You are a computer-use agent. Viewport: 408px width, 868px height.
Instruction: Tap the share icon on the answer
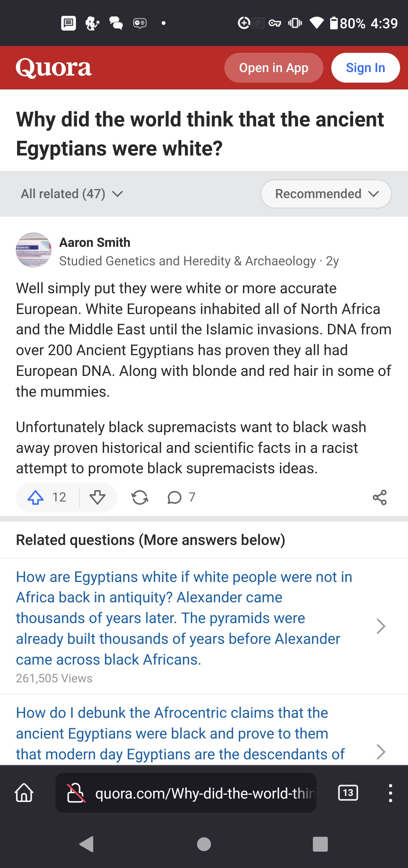coord(380,497)
